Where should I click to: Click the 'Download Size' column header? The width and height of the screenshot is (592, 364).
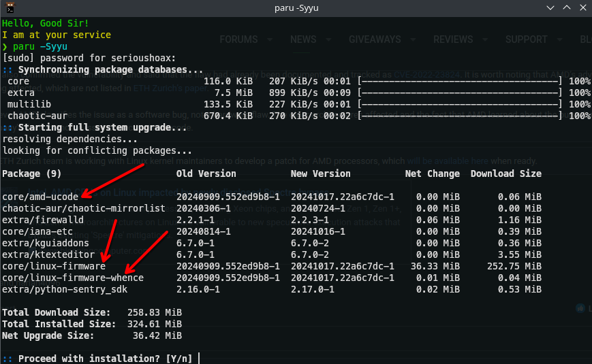tap(506, 174)
